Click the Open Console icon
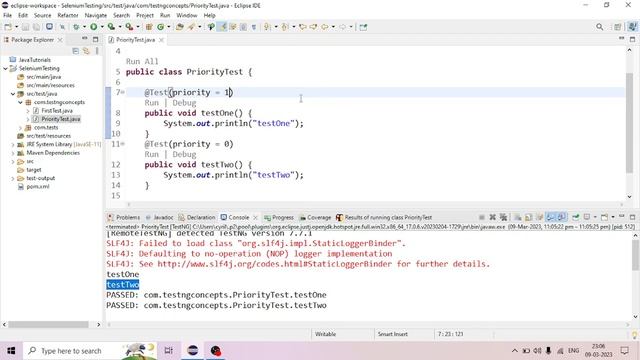640x360 pixels. point(604,217)
